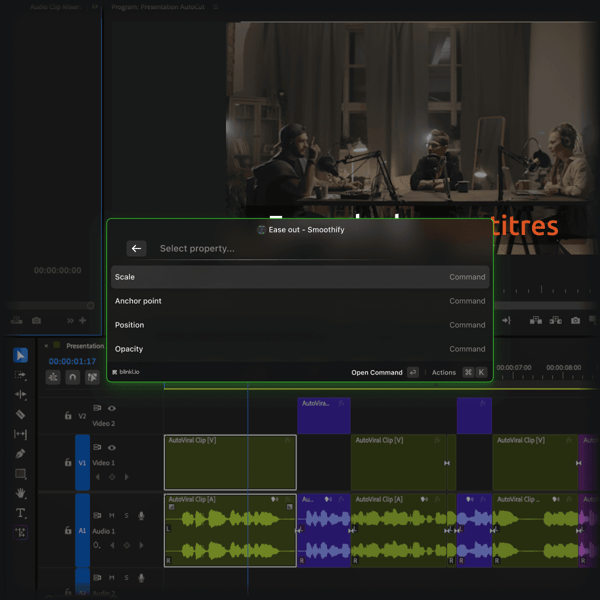Toggle Video 1 track eye visibility
The width and height of the screenshot is (600, 600).
(x=112, y=447)
